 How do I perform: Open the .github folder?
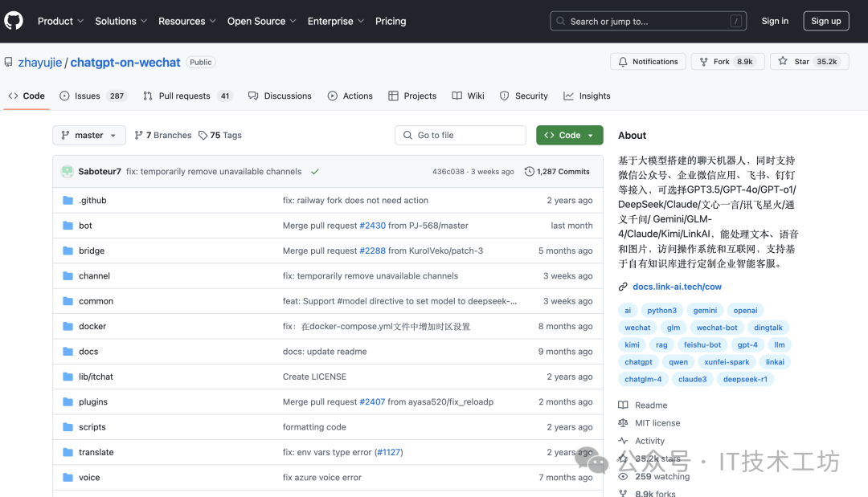92,200
